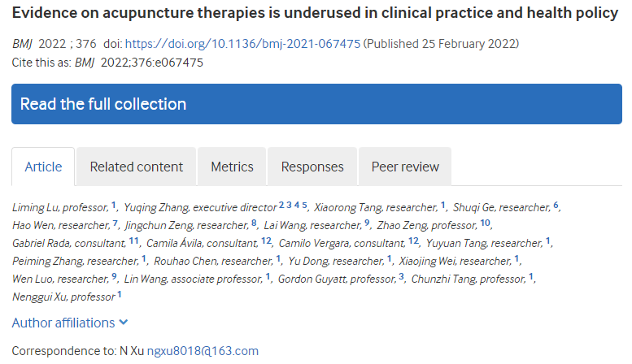Click the article title heading
This screenshot has height=364, width=632.
pyautogui.click(x=315, y=15)
